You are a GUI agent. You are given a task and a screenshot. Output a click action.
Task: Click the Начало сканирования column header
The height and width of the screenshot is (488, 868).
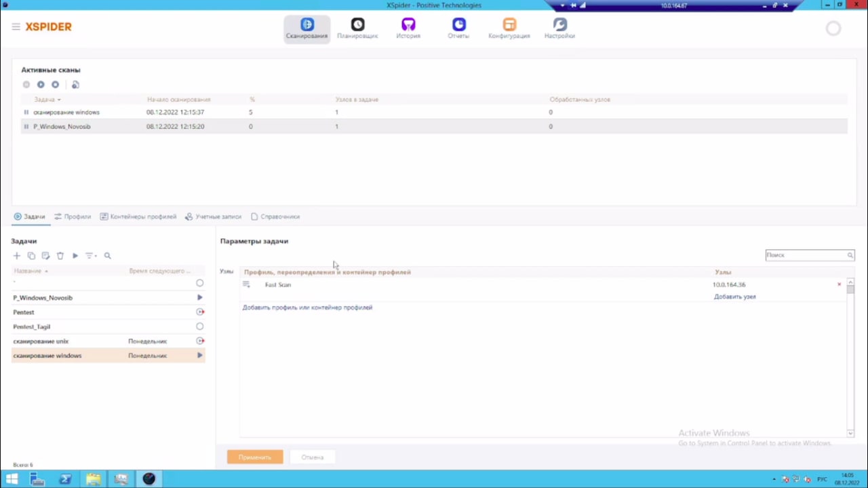coord(178,100)
